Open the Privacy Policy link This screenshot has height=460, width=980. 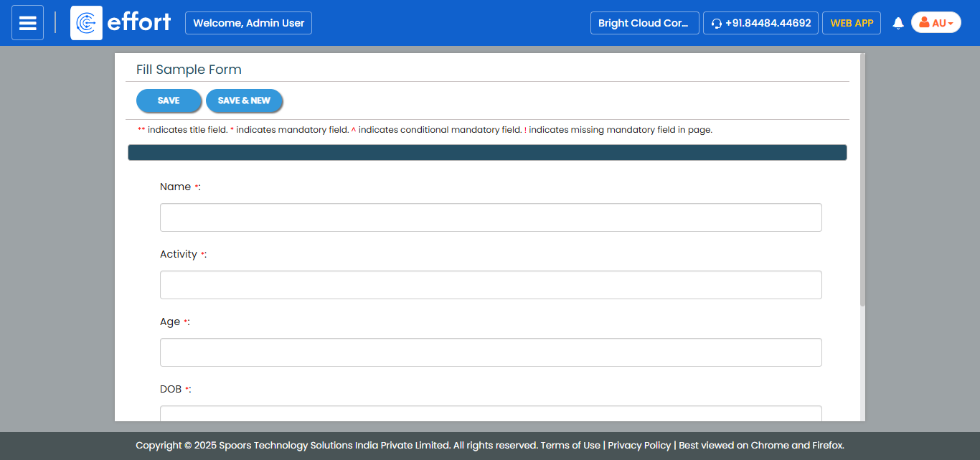point(639,446)
